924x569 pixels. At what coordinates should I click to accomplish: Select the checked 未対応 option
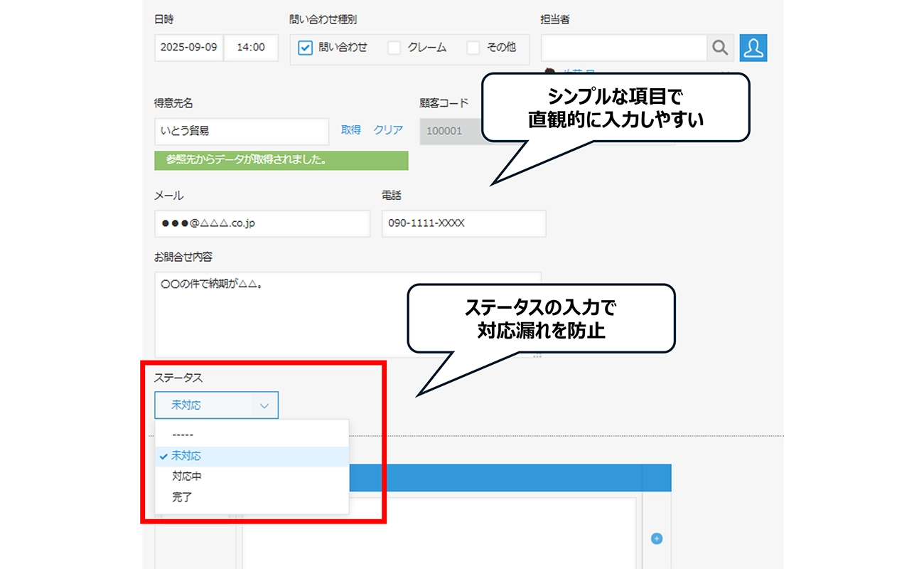tap(186, 455)
